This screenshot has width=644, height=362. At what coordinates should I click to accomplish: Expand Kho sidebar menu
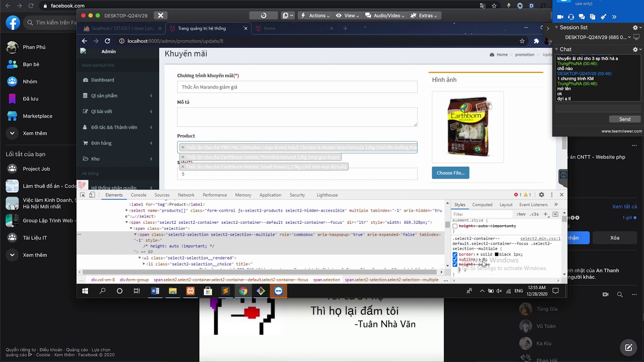pos(117,159)
